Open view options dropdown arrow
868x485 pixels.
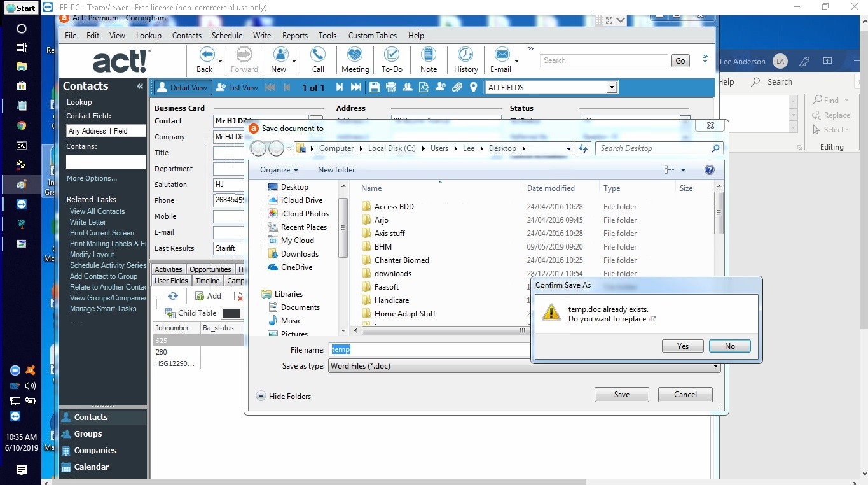coord(684,170)
